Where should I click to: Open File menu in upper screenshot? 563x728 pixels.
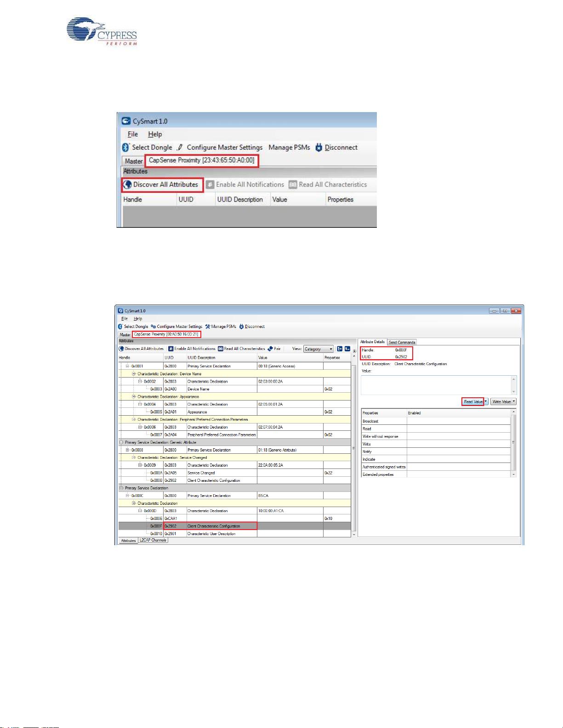point(133,134)
